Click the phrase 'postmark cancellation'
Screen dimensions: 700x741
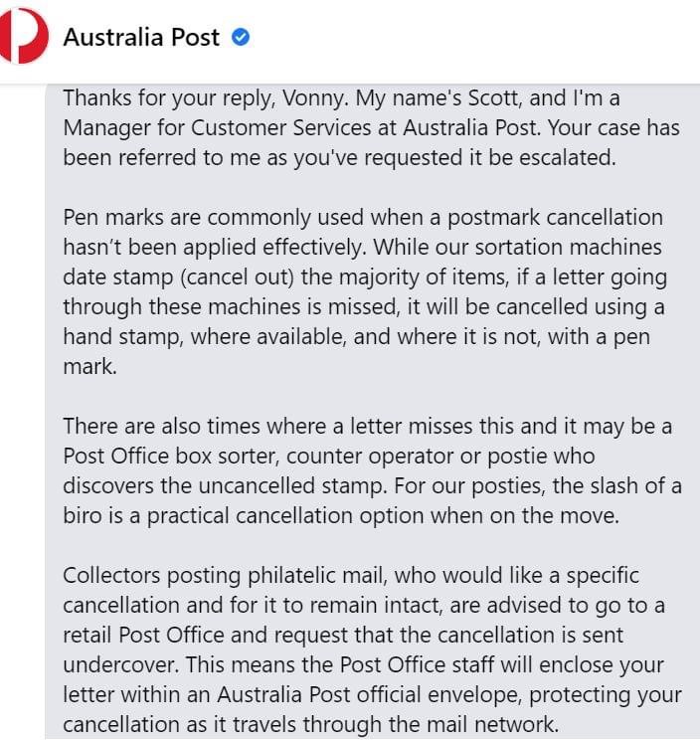(x=555, y=218)
